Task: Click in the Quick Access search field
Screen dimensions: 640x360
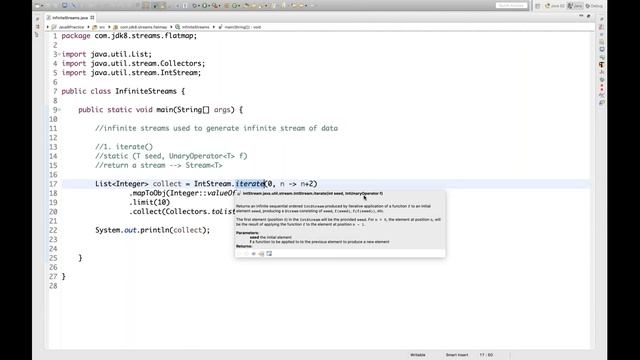Action: (x=511, y=5)
